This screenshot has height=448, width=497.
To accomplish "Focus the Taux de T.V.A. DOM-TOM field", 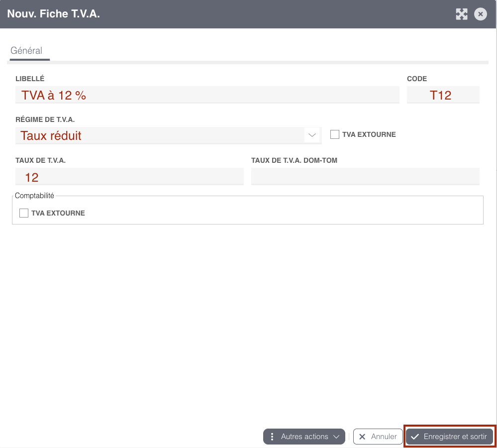I will click(x=365, y=176).
